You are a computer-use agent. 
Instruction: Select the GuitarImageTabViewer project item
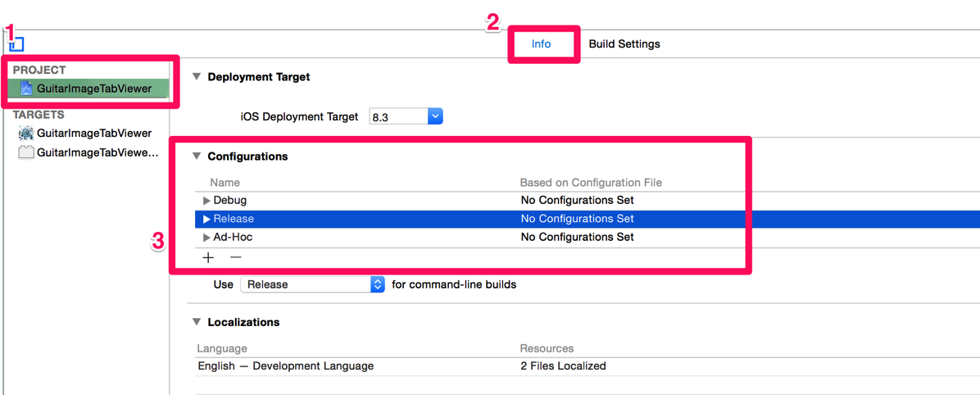point(88,89)
